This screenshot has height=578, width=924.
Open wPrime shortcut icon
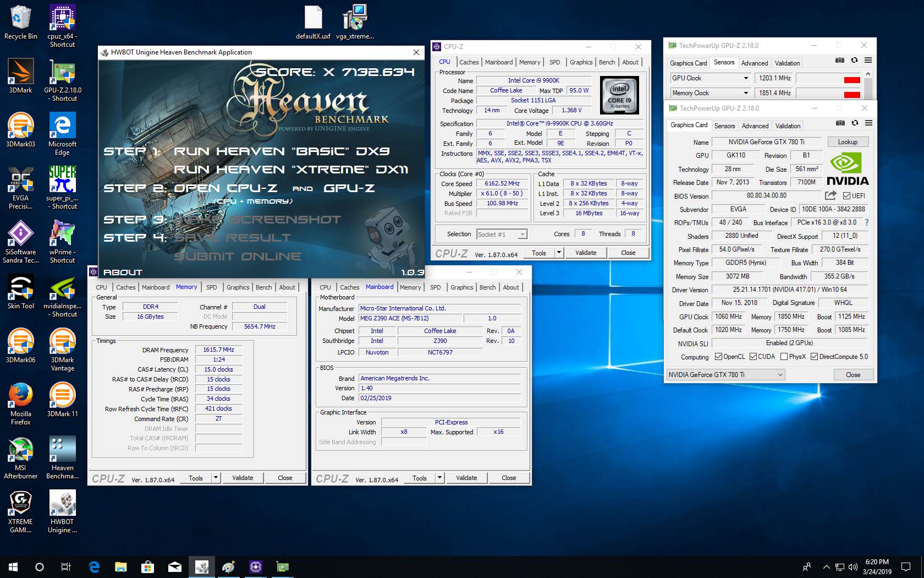coord(62,242)
